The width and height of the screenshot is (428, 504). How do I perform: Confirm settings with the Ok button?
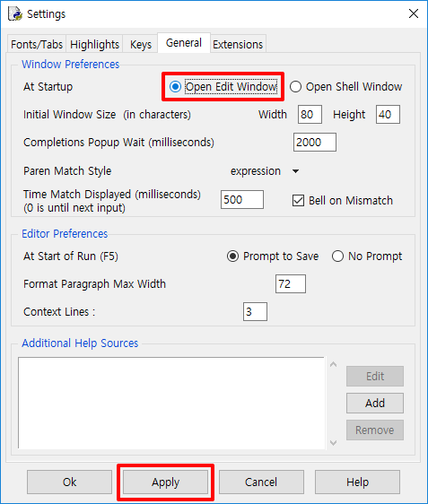click(69, 482)
